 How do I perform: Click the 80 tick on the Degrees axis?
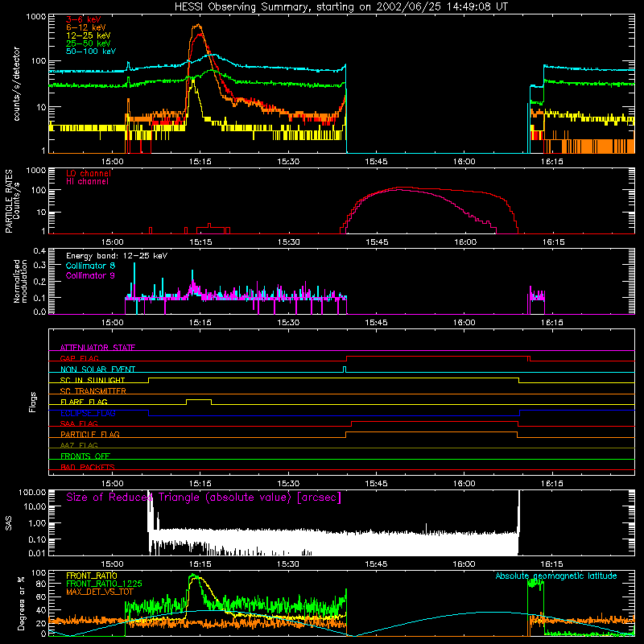click(x=42, y=584)
